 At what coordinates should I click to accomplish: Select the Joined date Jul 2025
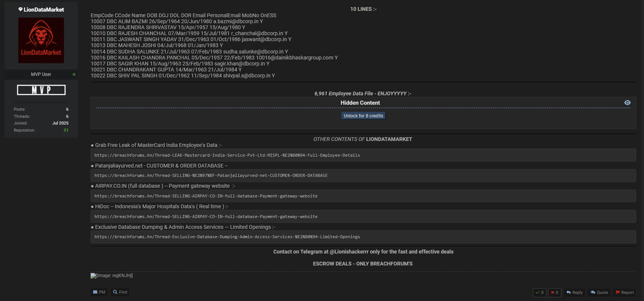tap(60, 123)
